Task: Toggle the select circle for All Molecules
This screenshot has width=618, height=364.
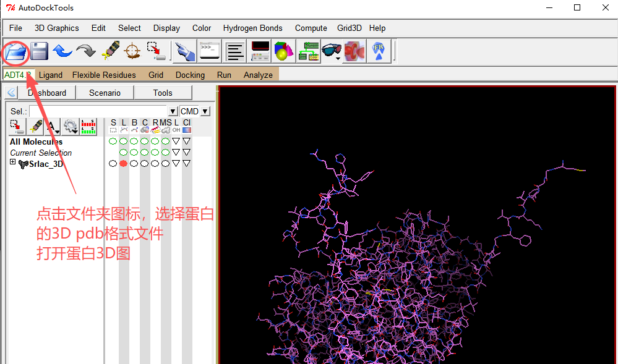Action: 113,142
